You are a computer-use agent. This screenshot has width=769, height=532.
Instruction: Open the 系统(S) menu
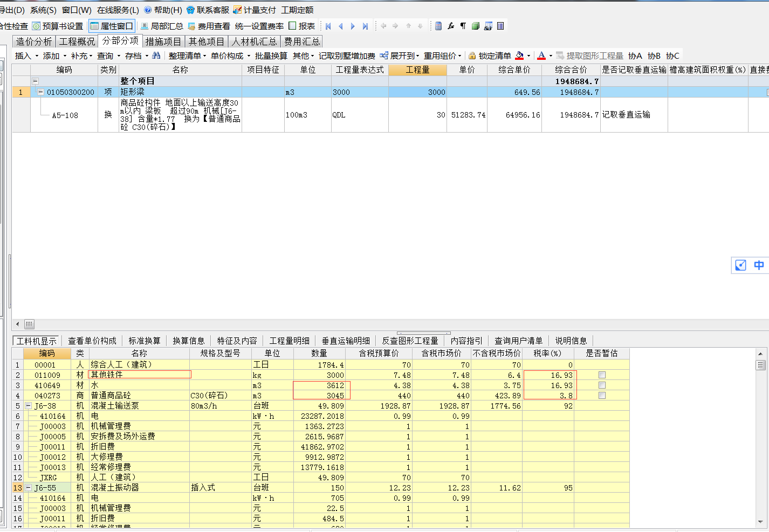tap(43, 10)
